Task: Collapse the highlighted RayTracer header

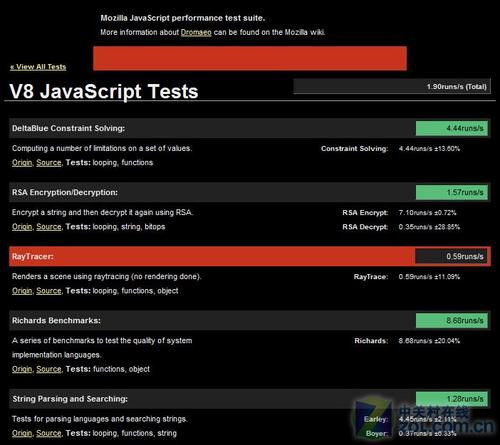Action: (250, 256)
